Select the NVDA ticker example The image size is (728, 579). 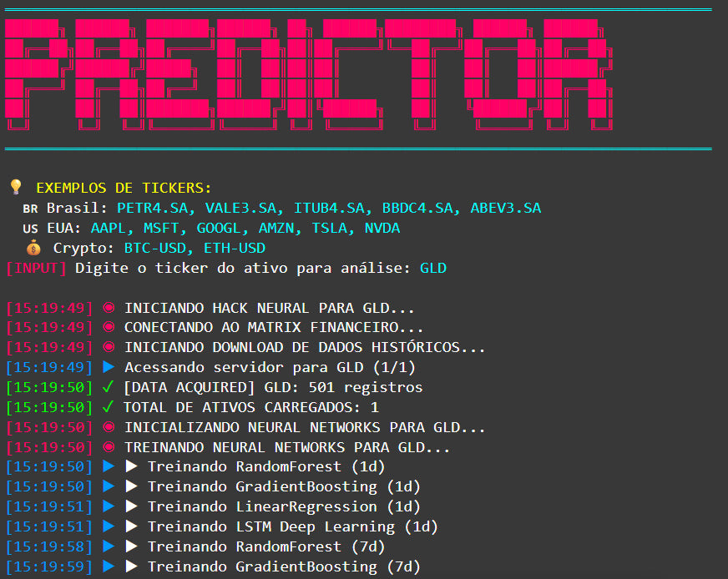(x=381, y=228)
